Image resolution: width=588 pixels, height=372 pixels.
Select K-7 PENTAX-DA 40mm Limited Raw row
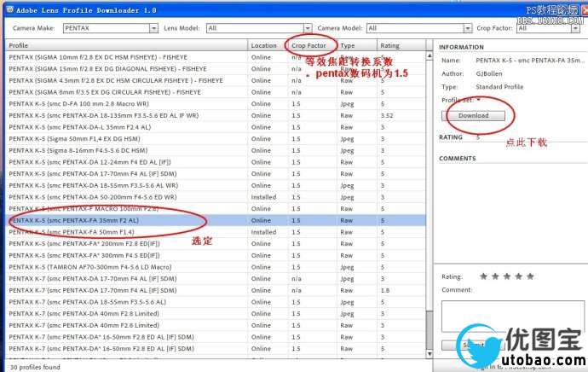[216, 325]
